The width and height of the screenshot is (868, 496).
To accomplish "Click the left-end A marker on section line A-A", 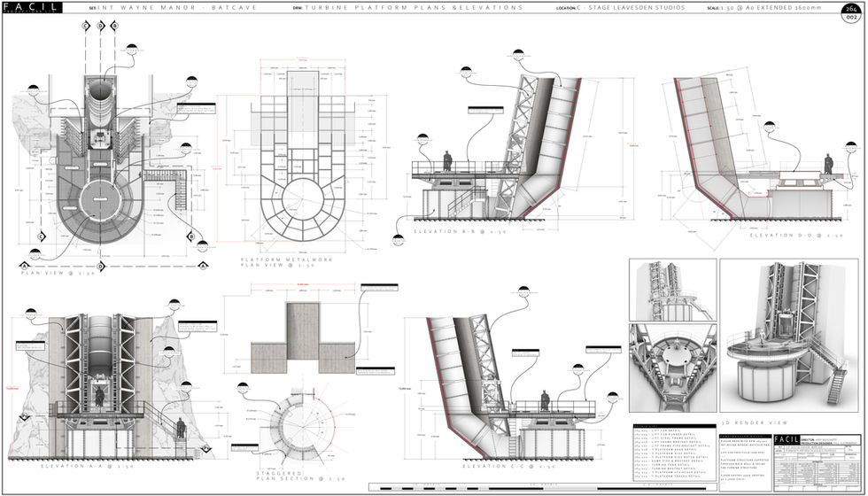I will click(24, 266).
